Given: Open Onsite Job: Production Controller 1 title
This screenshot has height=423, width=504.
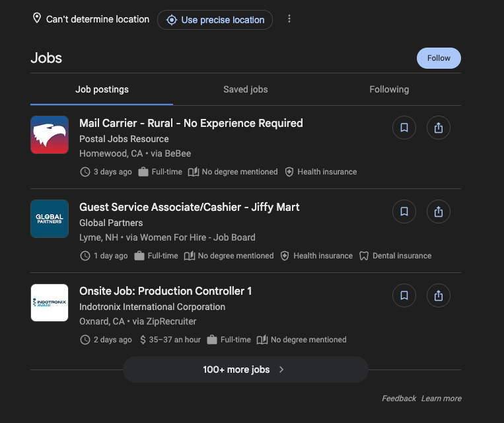Looking at the screenshot, I should [166, 291].
